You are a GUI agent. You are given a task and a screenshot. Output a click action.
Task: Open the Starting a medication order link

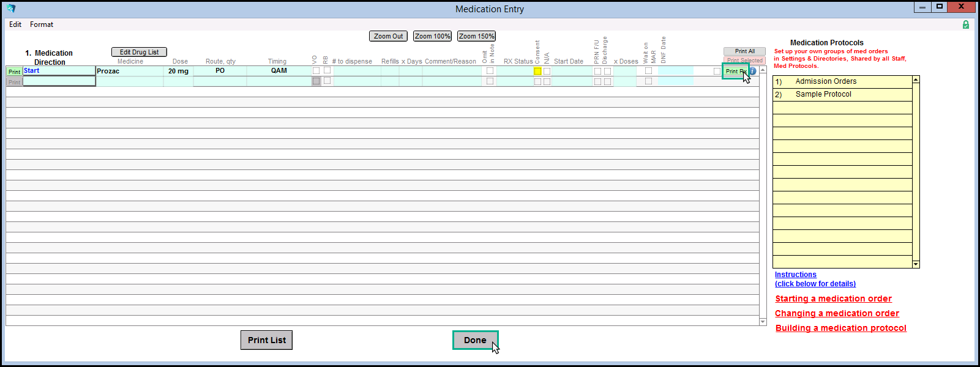click(x=833, y=298)
